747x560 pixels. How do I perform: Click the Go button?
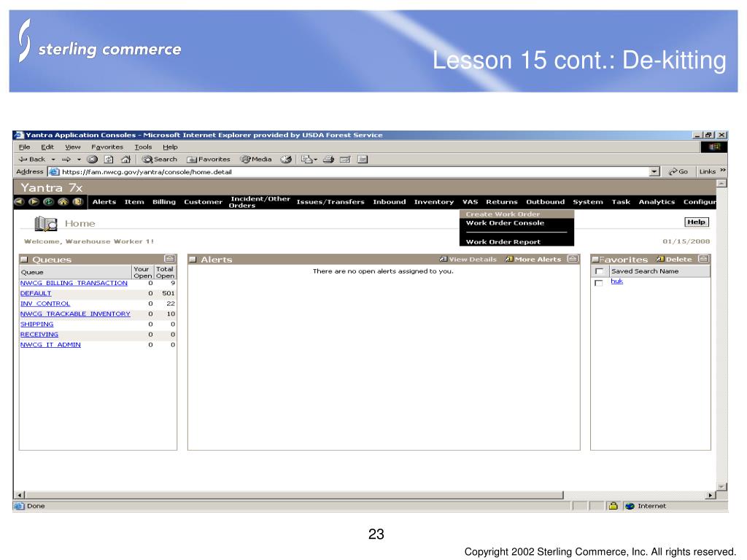click(678, 171)
